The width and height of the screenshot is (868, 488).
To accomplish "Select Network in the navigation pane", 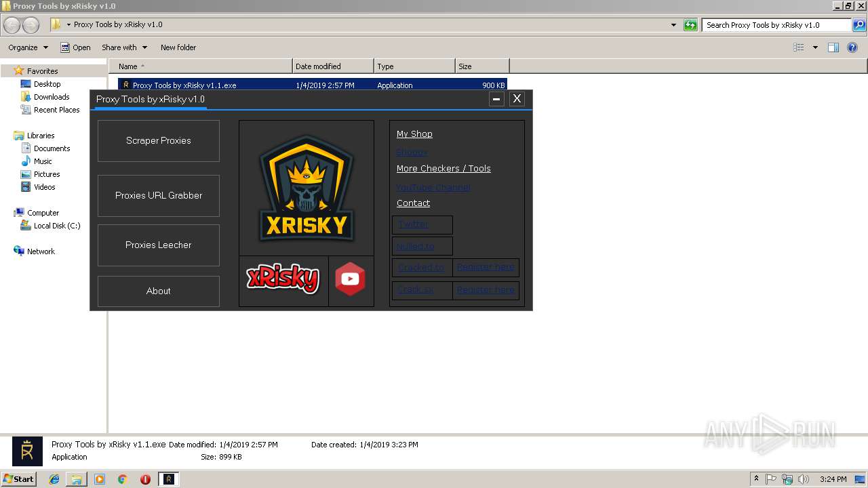I will pyautogui.click(x=41, y=251).
